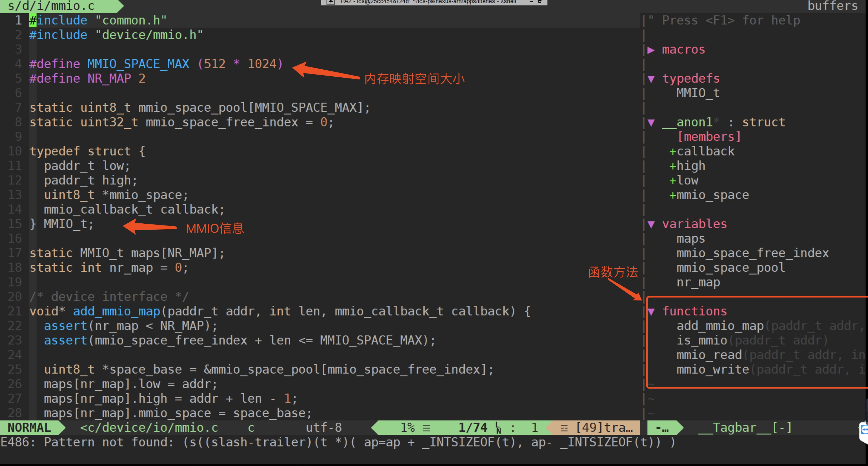
Task: Select mmio_space_pool under variables
Action: 730,268
